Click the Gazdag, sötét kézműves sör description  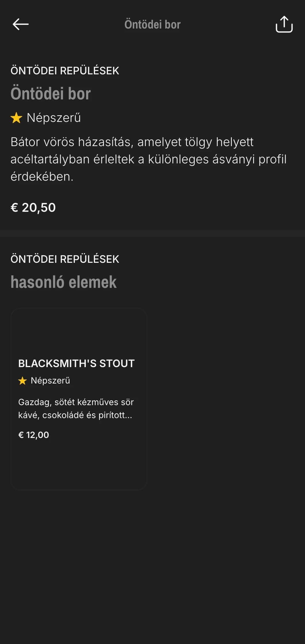(x=76, y=409)
